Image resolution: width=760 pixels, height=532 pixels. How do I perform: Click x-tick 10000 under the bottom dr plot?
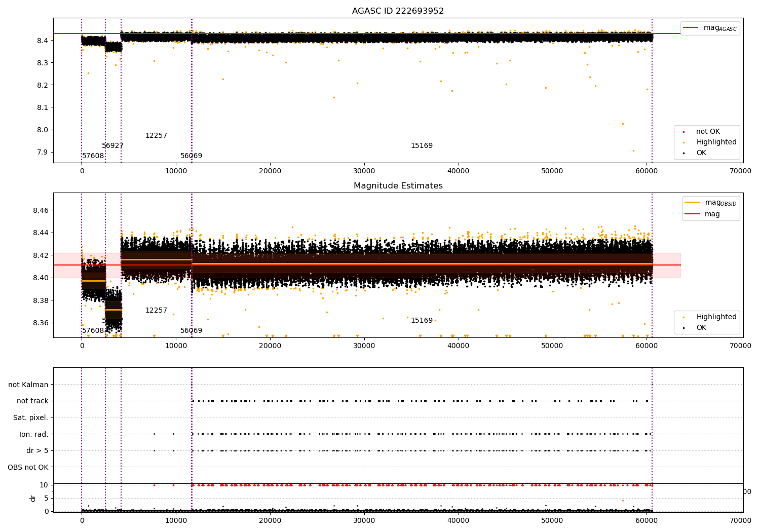point(176,520)
